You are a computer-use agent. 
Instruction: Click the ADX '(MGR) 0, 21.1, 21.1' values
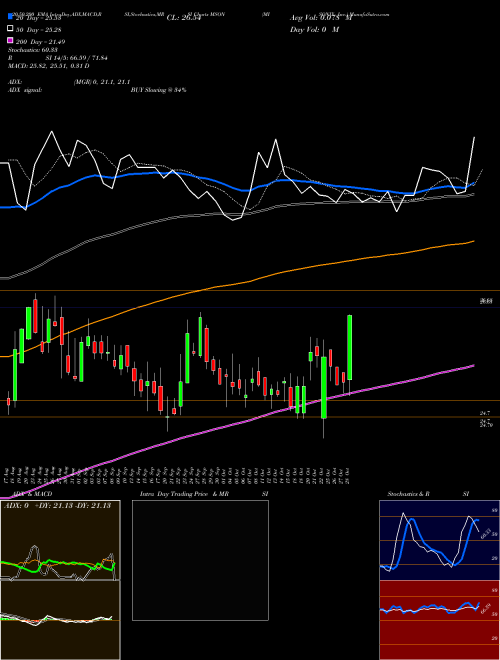click(102, 82)
